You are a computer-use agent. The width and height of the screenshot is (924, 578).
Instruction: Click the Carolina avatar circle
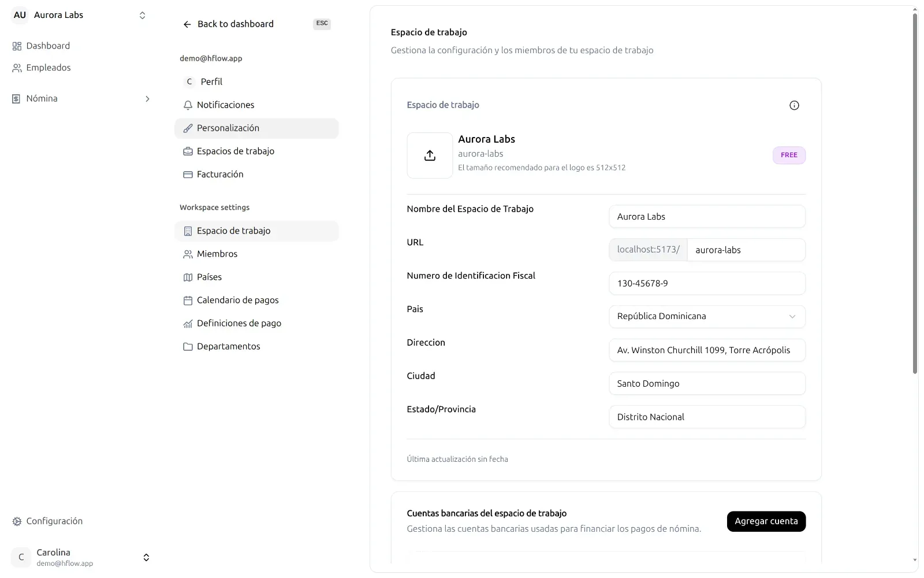tap(21, 557)
